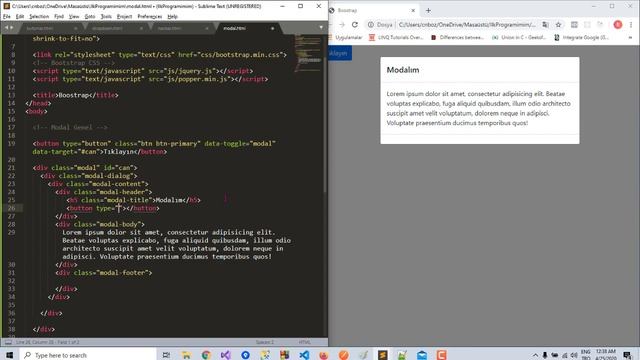Reload the page in Chrome

click(355, 24)
